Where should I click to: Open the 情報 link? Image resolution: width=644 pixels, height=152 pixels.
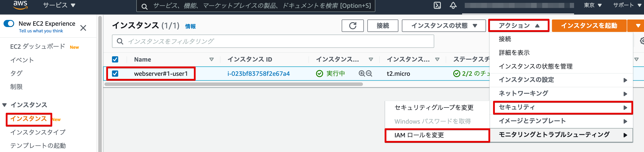pos(191,26)
